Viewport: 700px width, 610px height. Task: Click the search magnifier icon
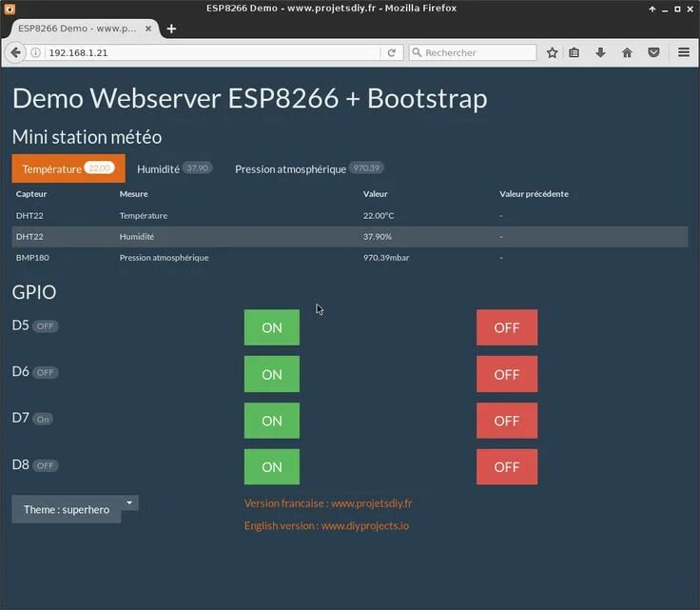coord(417,52)
